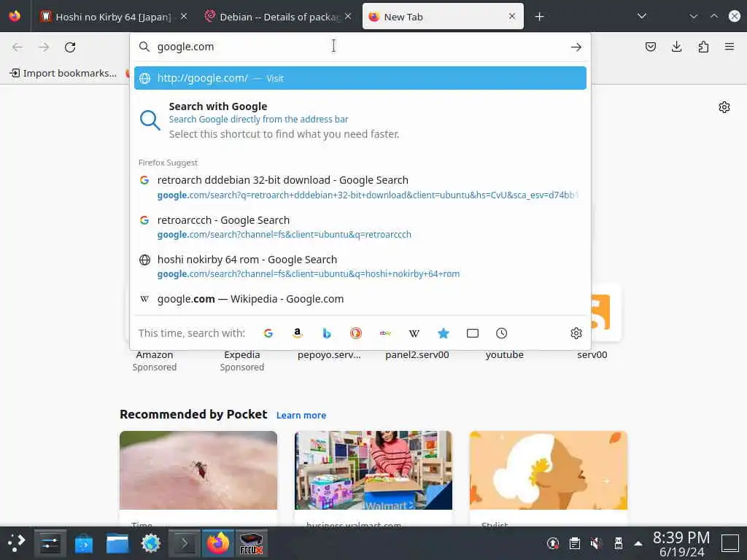
Task: Show hidden system tray icons arrow
Action: tap(638, 543)
